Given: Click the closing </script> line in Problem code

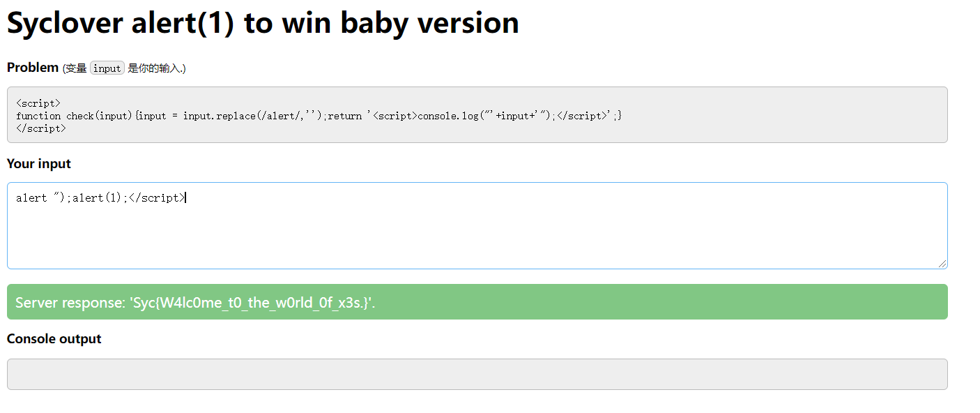Looking at the screenshot, I should [x=41, y=128].
